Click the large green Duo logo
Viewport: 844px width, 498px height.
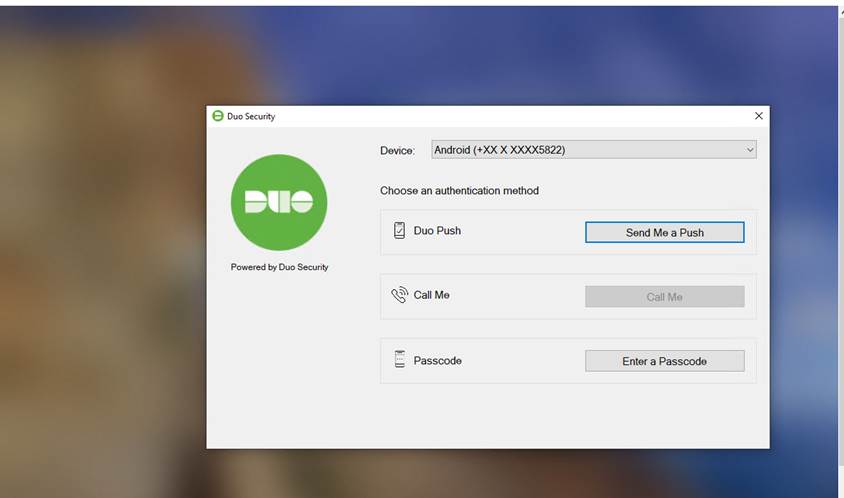pyautogui.click(x=279, y=202)
